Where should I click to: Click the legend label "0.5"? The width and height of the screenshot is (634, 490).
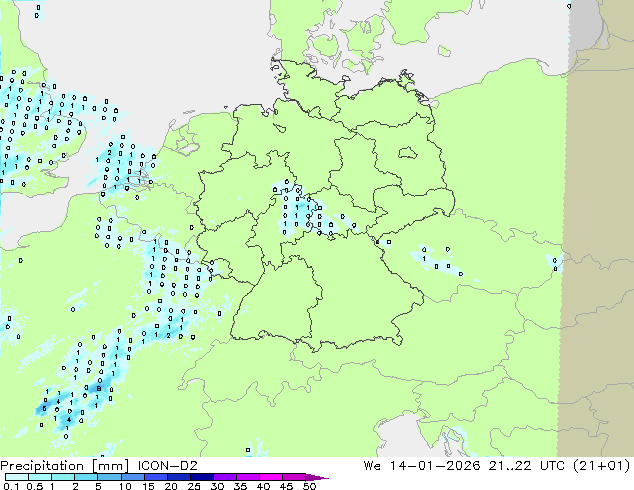click(x=35, y=486)
